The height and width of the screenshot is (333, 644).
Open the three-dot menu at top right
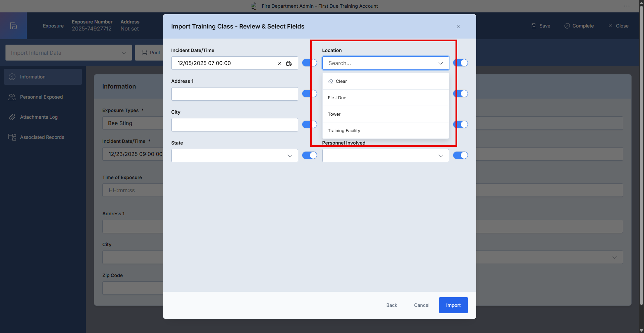[627, 6]
